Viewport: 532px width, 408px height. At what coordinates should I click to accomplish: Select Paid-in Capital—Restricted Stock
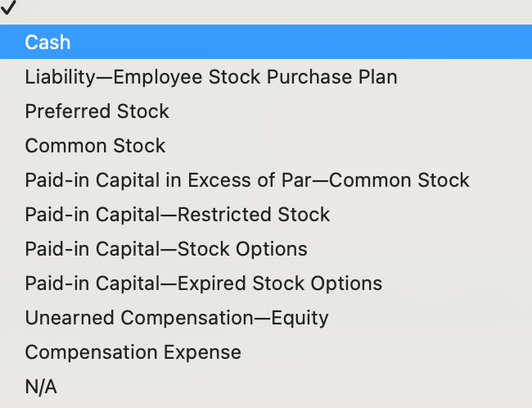(x=177, y=215)
